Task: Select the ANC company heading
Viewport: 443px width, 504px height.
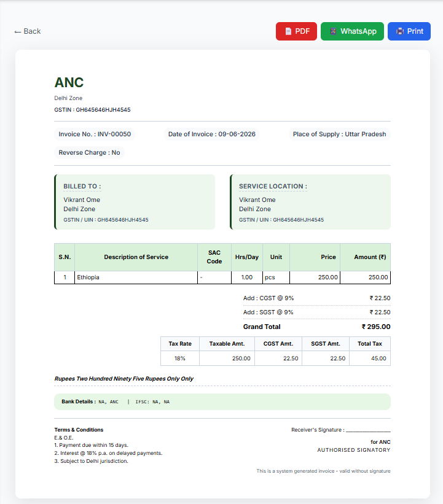Action: tap(69, 82)
